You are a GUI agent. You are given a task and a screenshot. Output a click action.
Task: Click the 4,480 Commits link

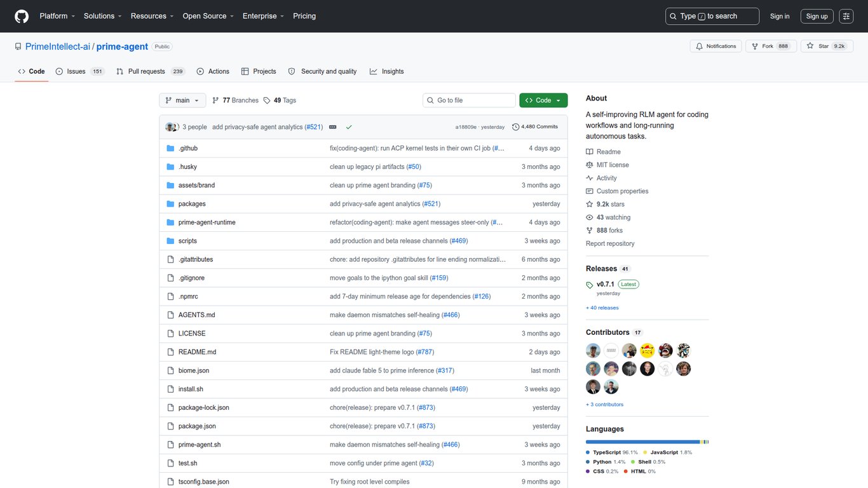(x=535, y=127)
